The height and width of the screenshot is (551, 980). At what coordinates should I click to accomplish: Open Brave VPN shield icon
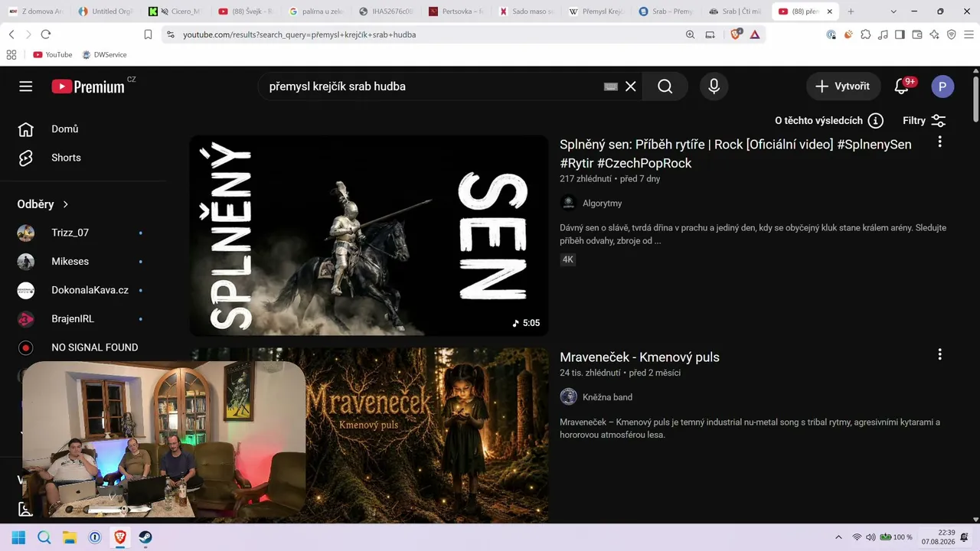[x=952, y=34]
